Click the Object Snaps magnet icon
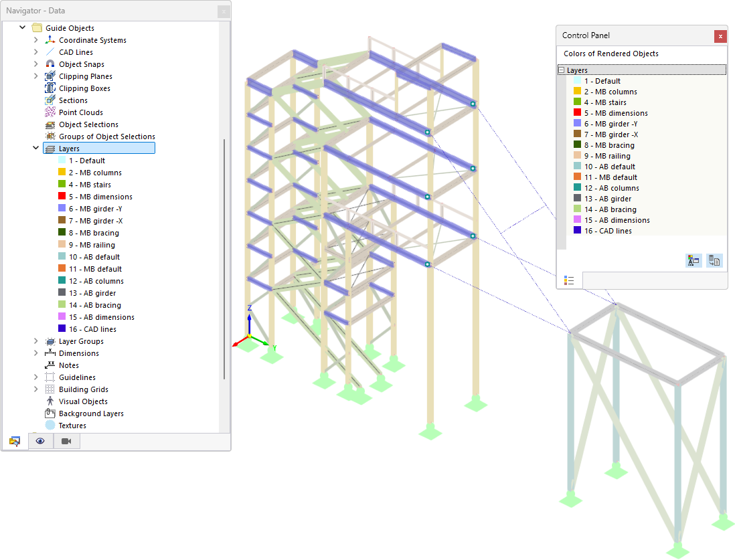 [x=50, y=64]
